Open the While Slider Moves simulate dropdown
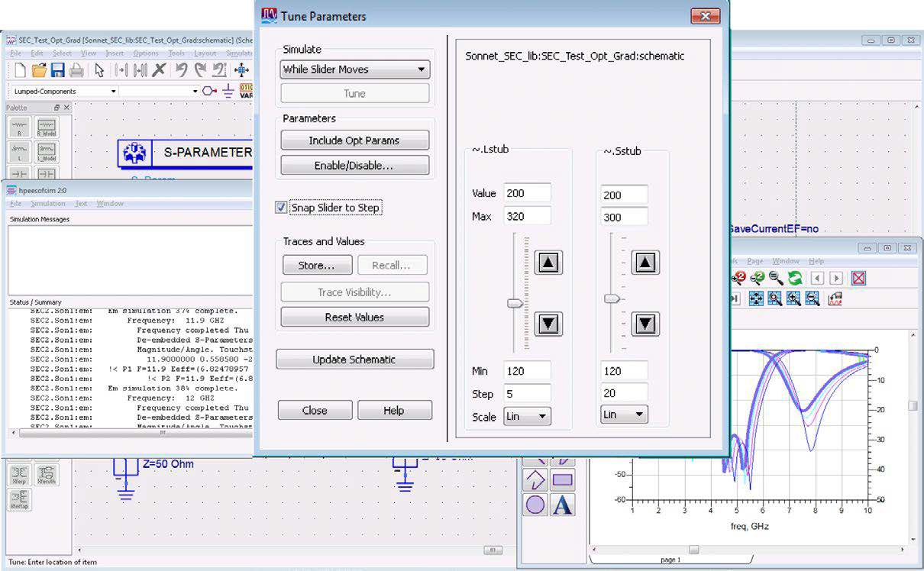This screenshot has height=571, width=924. click(354, 69)
